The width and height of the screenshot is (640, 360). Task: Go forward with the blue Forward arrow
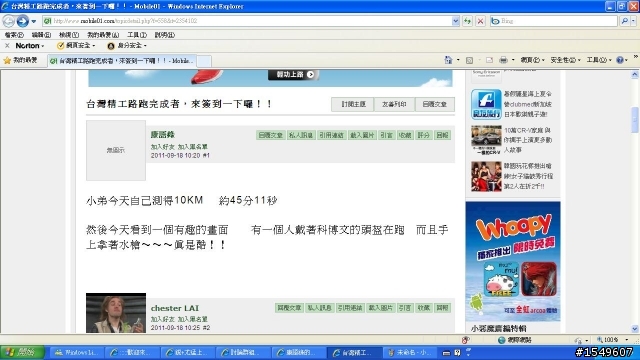(23, 21)
